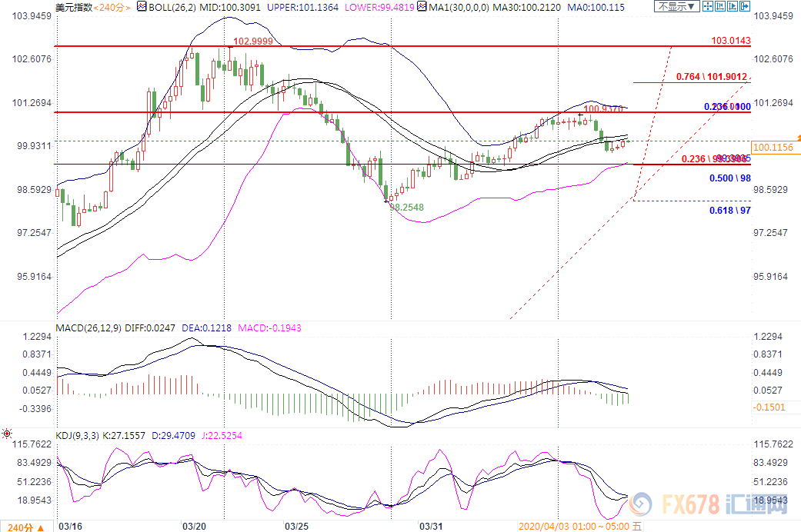Click the 0.764 \ 101.9012 Fibonacci level label
The width and height of the screenshot is (801, 532).
[x=712, y=76]
